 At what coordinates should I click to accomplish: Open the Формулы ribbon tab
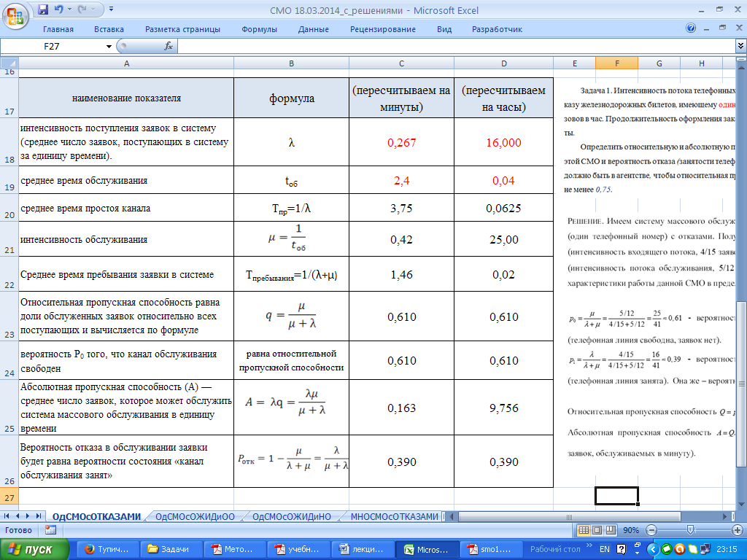tap(259, 29)
